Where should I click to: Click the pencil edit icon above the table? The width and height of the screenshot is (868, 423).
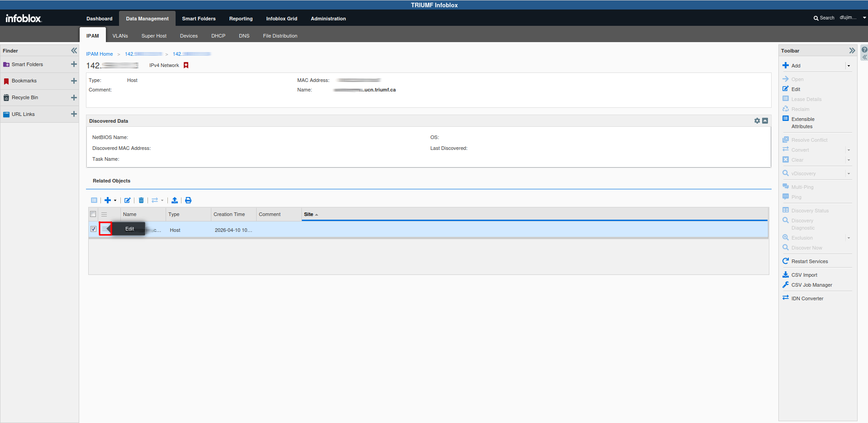pos(128,200)
